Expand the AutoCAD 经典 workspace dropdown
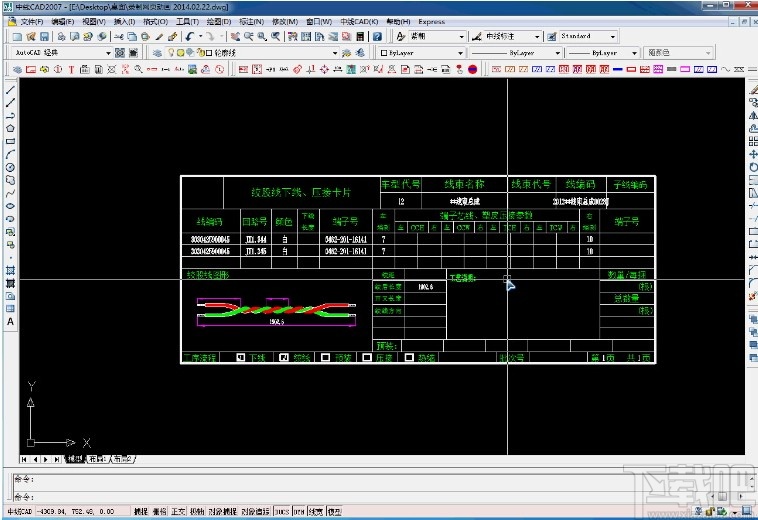 tap(108, 53)
